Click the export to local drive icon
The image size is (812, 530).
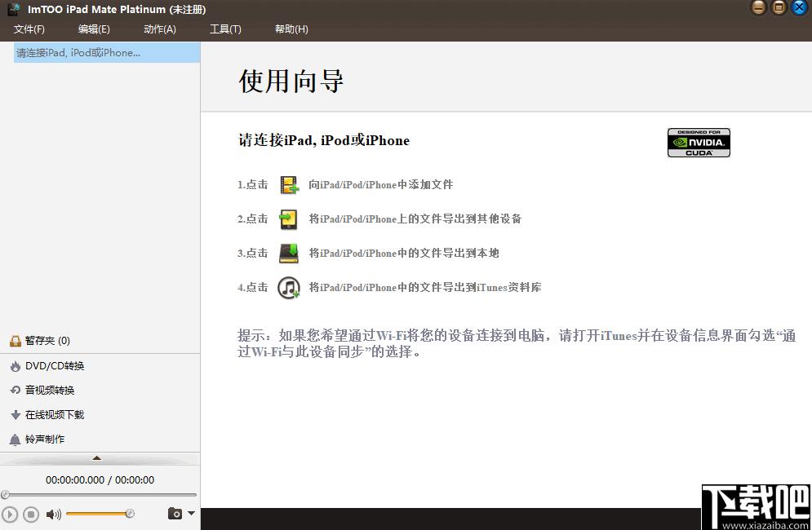[x=288, y=253]
